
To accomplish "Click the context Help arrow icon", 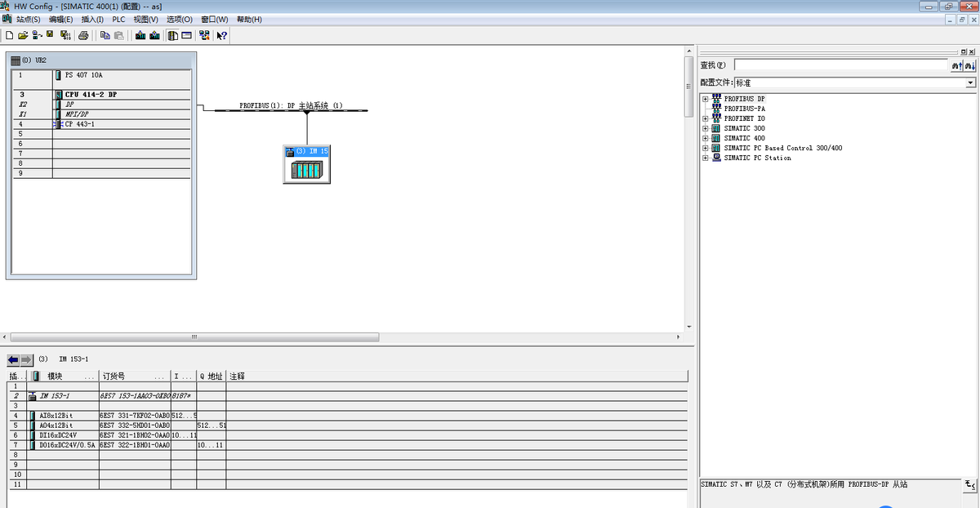I will coord(221,35).
